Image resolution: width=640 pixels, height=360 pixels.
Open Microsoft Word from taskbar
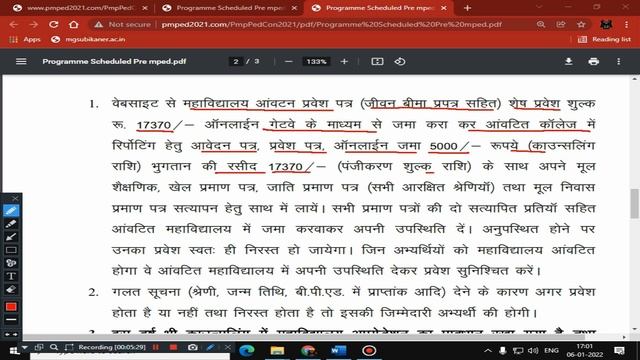(x=338, y=351)
